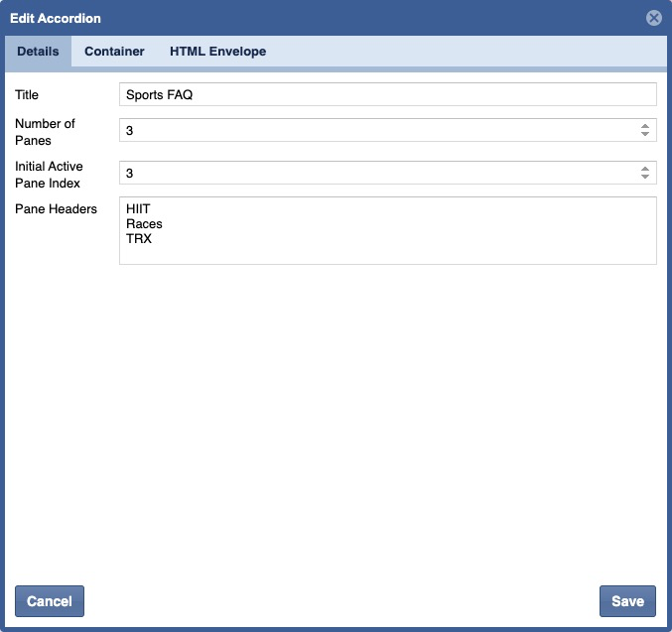Close the Edit Accordion dialog
This screenshot has width=672, height=632.
tap(653, 18)
